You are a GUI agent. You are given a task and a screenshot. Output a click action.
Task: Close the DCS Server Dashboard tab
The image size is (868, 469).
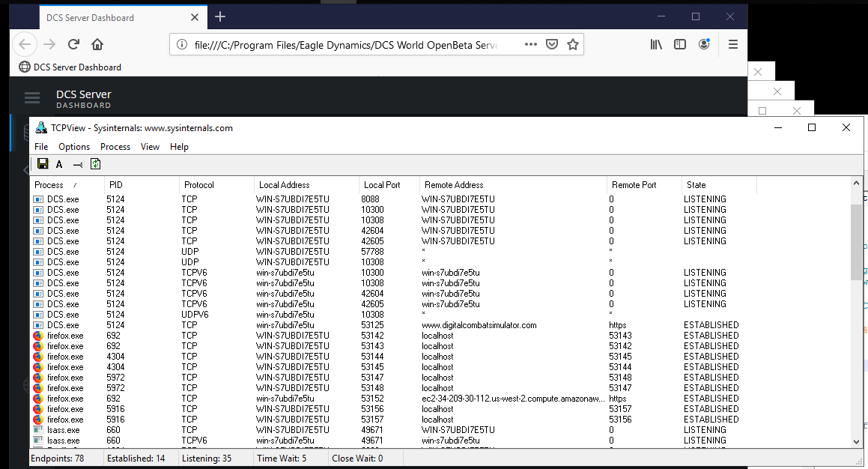(194, 17)
